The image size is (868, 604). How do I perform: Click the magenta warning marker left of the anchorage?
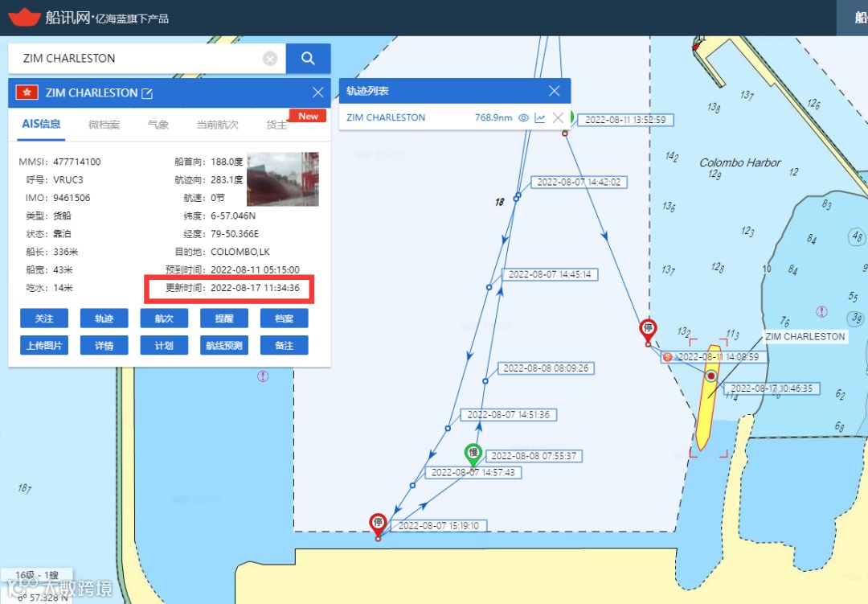(x=263, y=377)
